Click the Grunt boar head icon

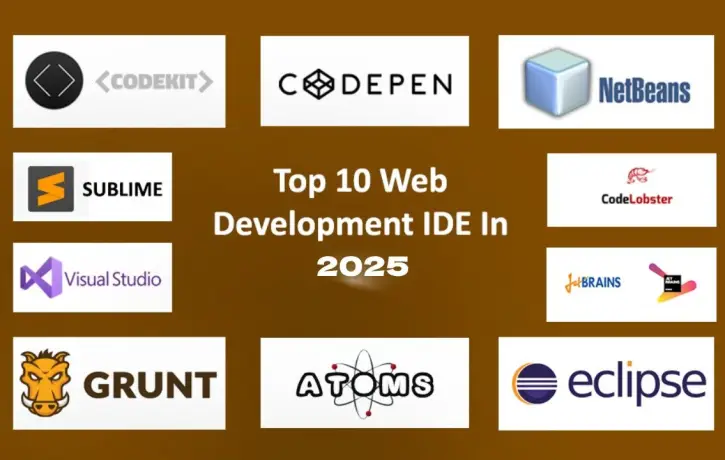click(45, 383)
